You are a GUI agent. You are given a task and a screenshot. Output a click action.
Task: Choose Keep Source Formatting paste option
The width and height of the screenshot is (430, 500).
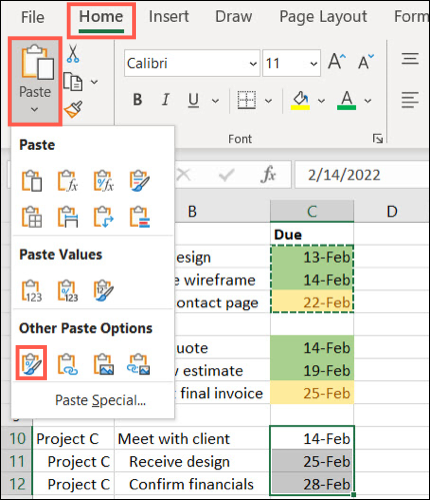point(140,181)
